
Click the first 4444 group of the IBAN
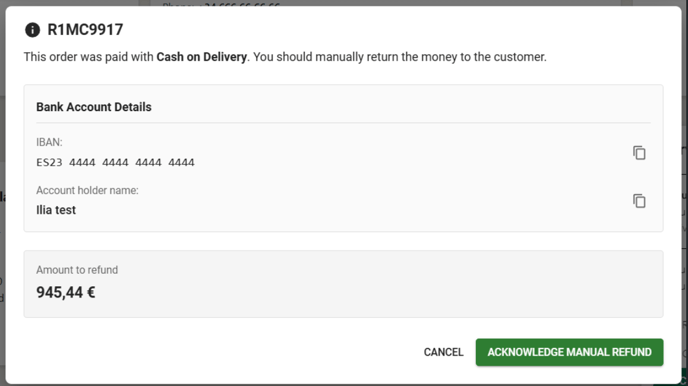[82, 163]
